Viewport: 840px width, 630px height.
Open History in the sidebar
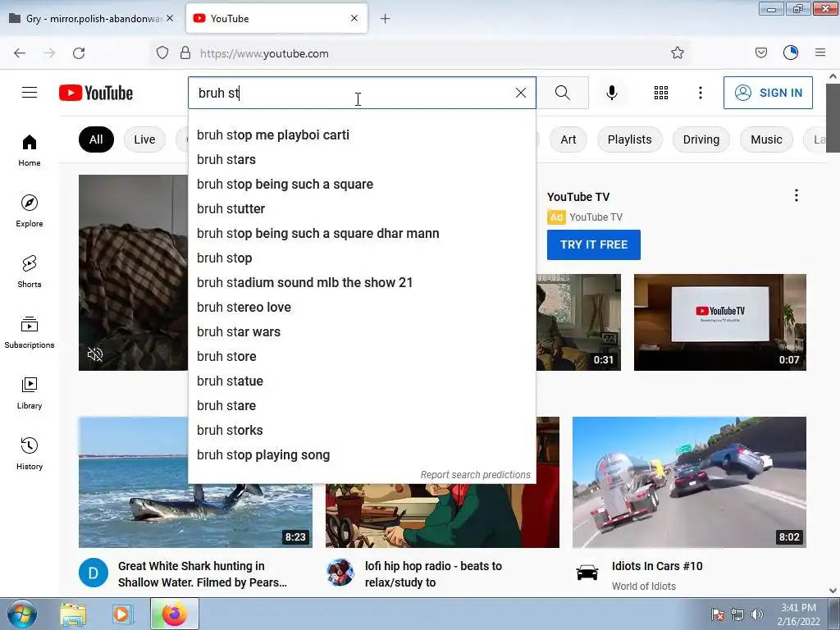(30, 454)
